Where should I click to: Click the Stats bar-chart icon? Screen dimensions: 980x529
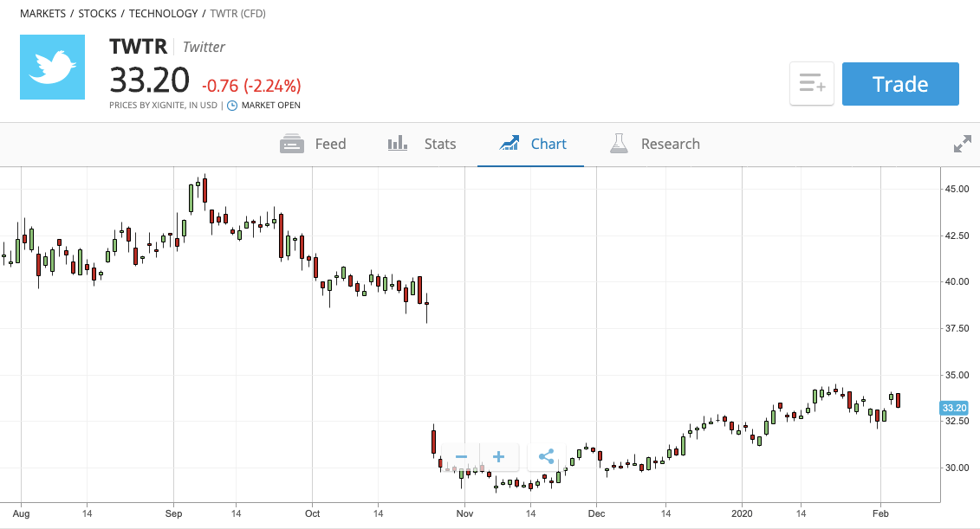(x=398, y=144)
